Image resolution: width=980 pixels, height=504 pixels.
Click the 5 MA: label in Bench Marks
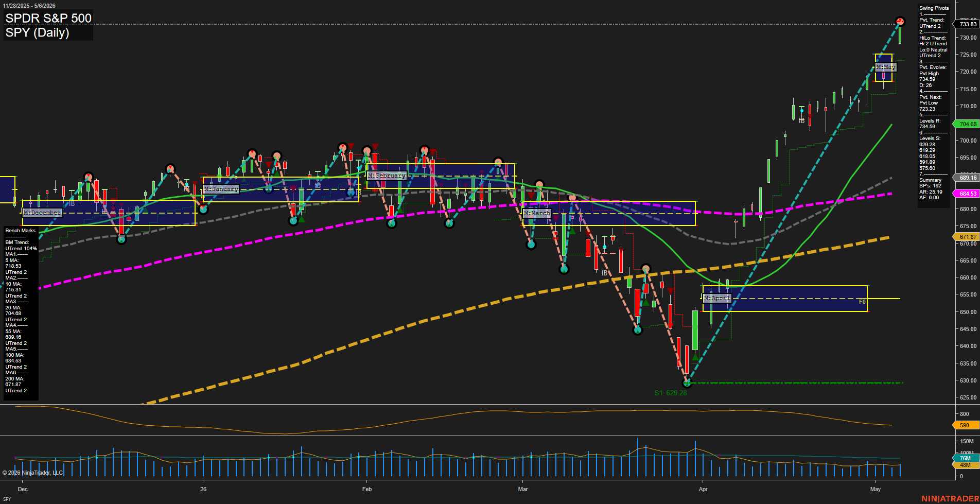pos(12,260)
